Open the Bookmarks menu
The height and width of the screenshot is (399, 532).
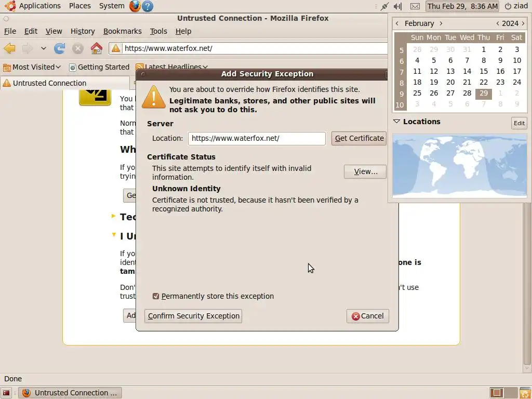122,31
